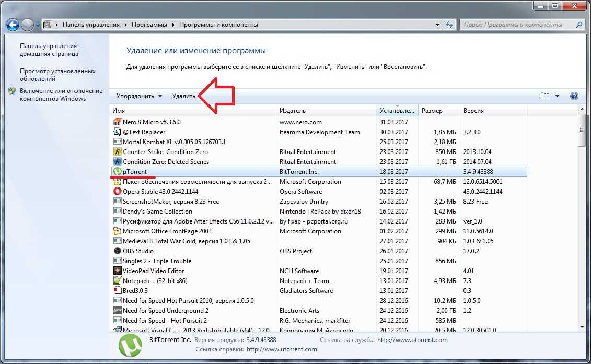
Task: Click the search magnifier icon
Action: (x=579, y=25)
